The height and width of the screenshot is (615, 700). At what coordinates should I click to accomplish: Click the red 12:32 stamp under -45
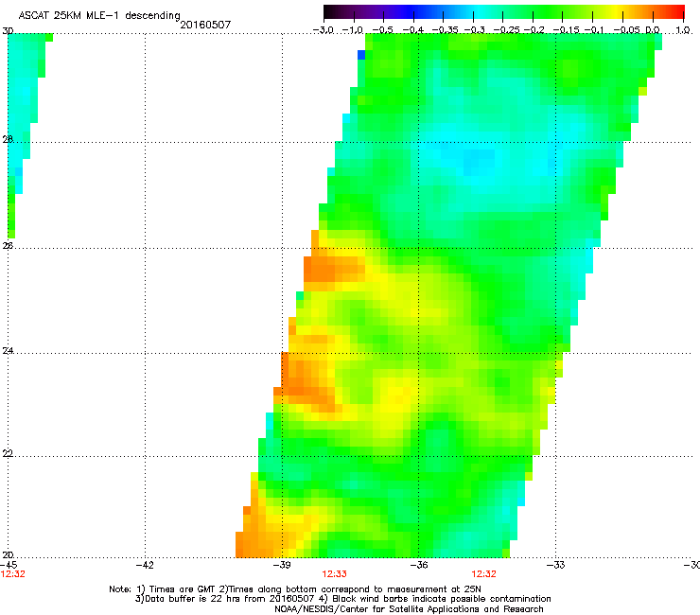click(13, 574)
